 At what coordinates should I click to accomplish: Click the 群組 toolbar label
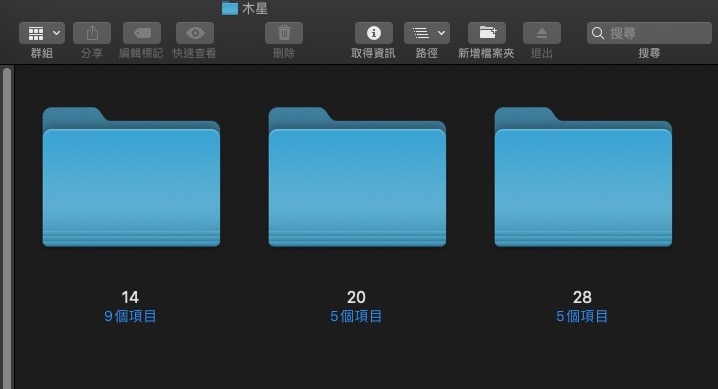[x=42, y=53]
